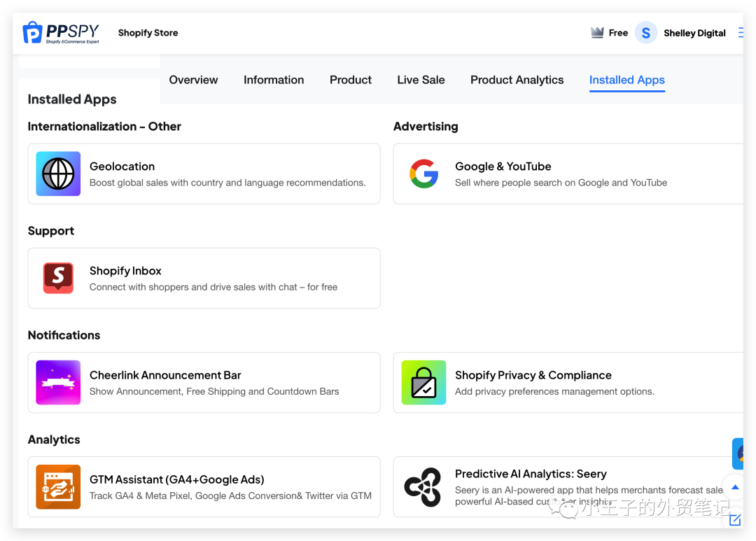Click the Seery AI-powered app description
This screenshot has width=756, height=541.
pyautogui.click(x=589, y=496)
